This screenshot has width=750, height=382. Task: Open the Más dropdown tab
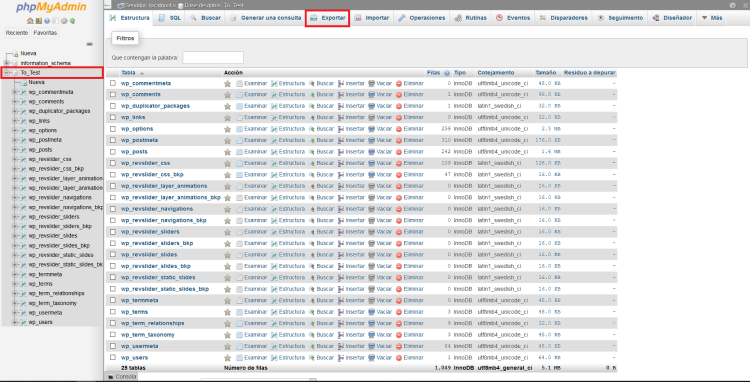tap(712, 18)
